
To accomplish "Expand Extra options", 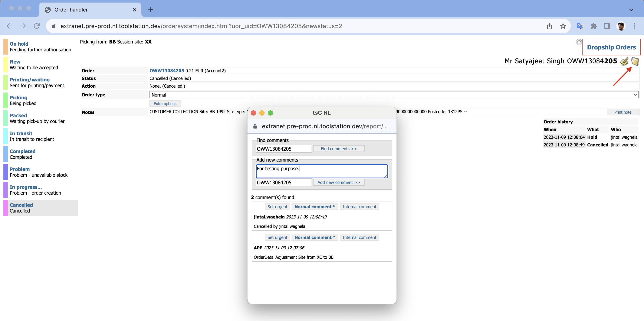I will [165, 104].
